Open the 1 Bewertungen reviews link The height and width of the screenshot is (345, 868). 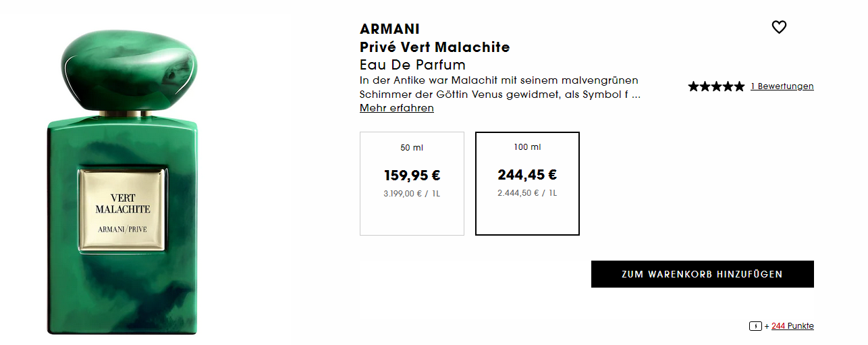(x=782, y=86)
